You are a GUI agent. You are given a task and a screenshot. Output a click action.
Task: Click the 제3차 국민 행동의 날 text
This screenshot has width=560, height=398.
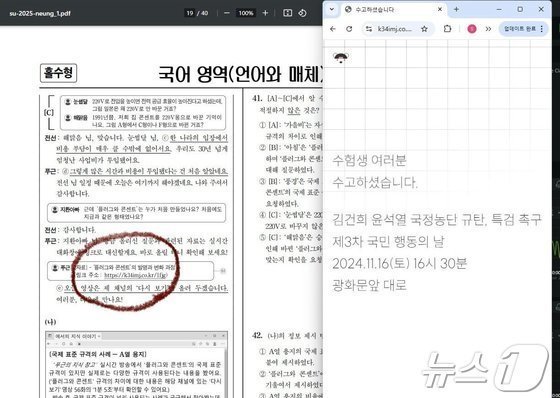pos(388,242)
